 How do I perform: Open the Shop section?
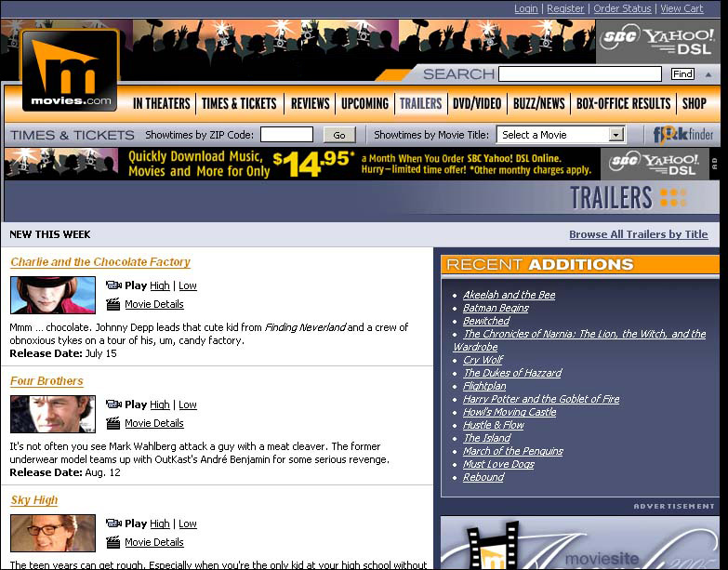click(695, 103)
